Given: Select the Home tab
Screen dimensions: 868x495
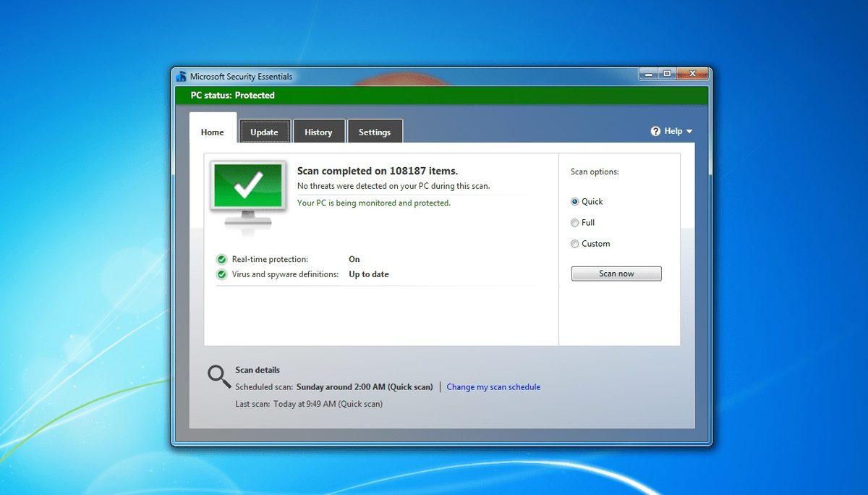Looking at the screenshot, I should 211,132.
